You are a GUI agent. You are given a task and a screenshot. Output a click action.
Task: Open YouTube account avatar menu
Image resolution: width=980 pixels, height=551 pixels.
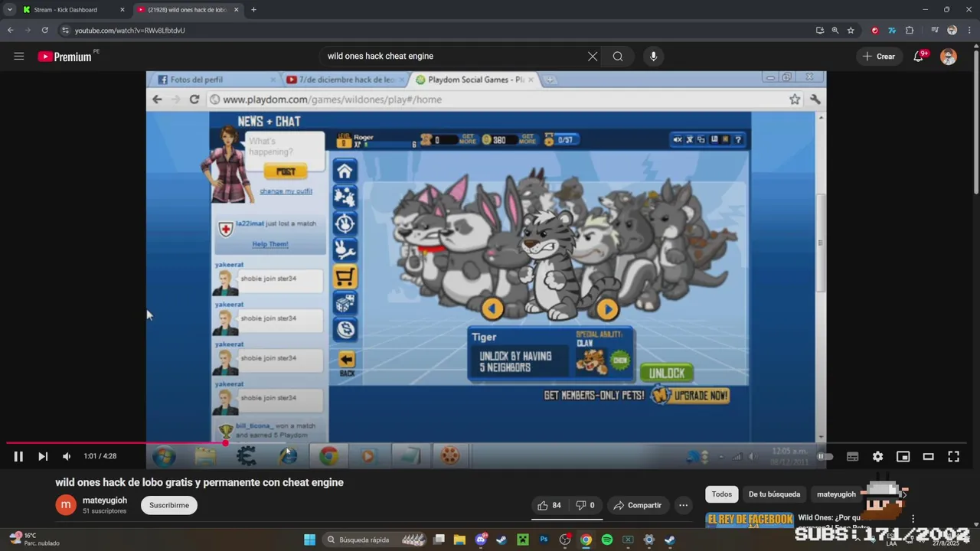(949, 57)
